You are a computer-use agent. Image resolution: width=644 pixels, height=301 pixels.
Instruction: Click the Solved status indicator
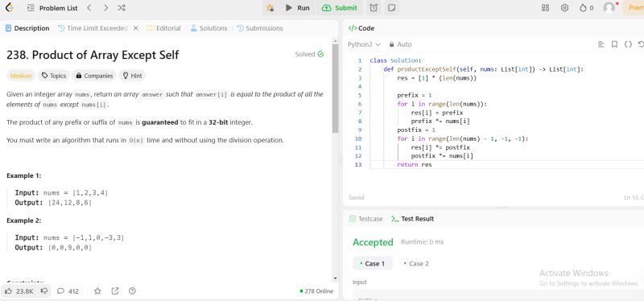(309, 54)
